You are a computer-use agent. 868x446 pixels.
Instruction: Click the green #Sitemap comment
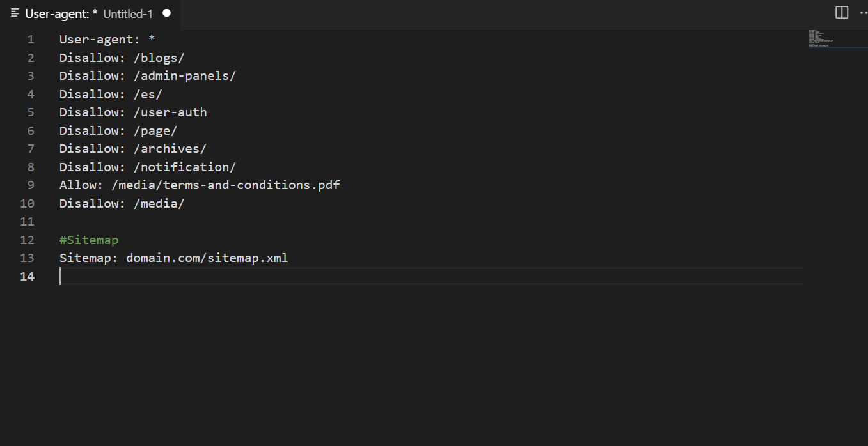coord(89,240)
